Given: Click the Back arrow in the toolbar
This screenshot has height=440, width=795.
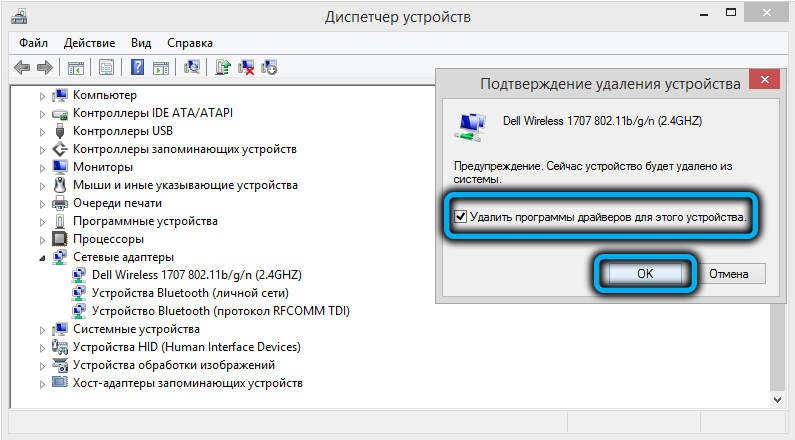Looking at the screenshot, I should pyautogui.click(x=22, y=68).
